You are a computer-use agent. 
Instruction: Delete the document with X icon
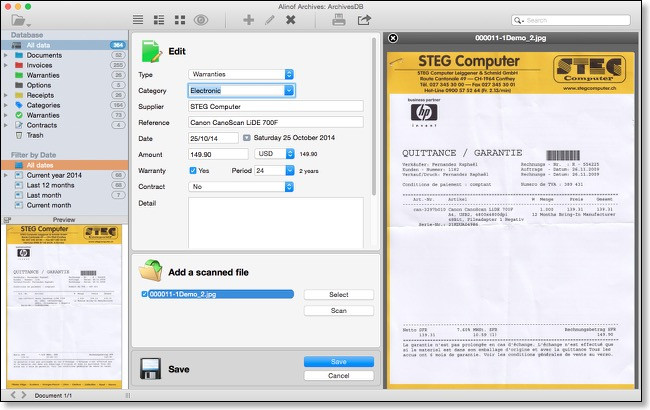291,19
